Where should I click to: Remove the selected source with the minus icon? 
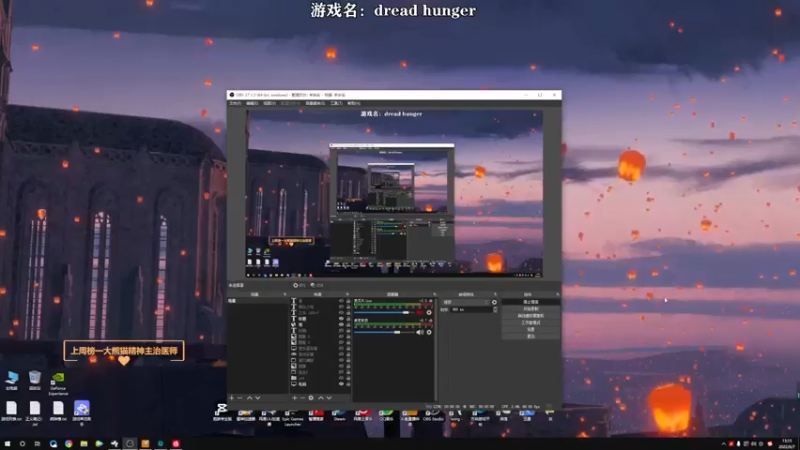[302, 397]
